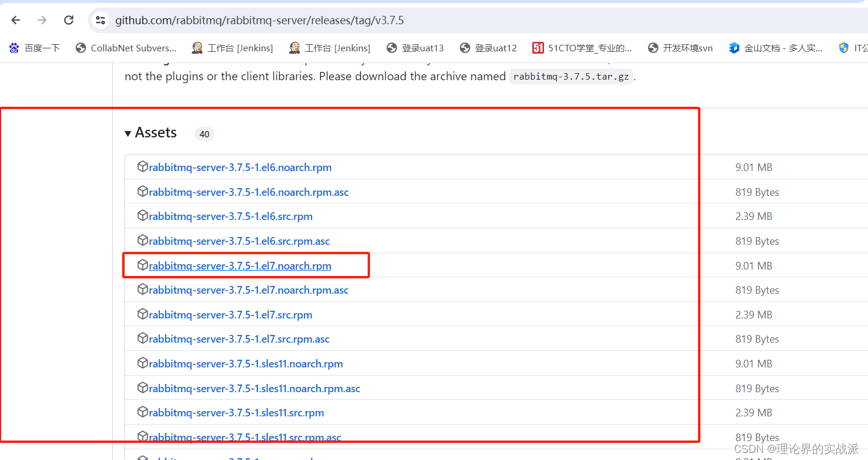Click the rabbitmq-3.7.5.tar.gz code text

coord(571,77)
